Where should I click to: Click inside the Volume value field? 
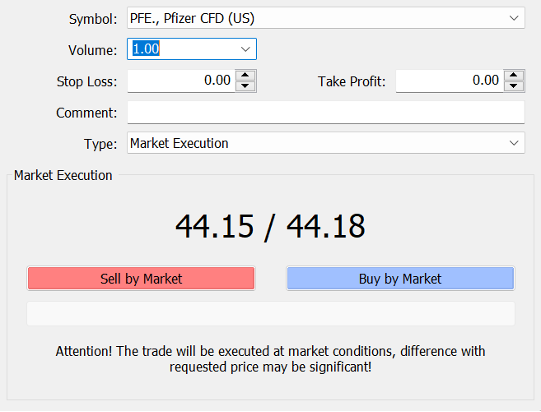(x=183, y=49)
